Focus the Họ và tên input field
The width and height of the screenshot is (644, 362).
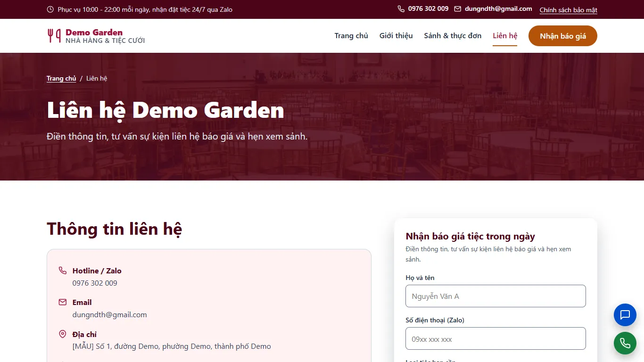tap(495, 296)
